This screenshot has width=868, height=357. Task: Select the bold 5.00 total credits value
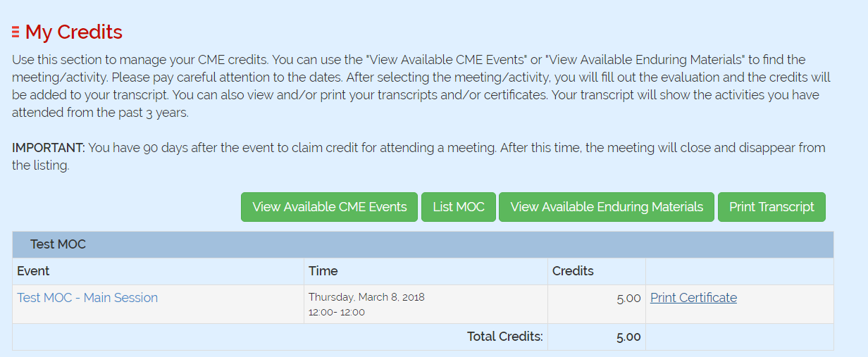click(628, 337)
